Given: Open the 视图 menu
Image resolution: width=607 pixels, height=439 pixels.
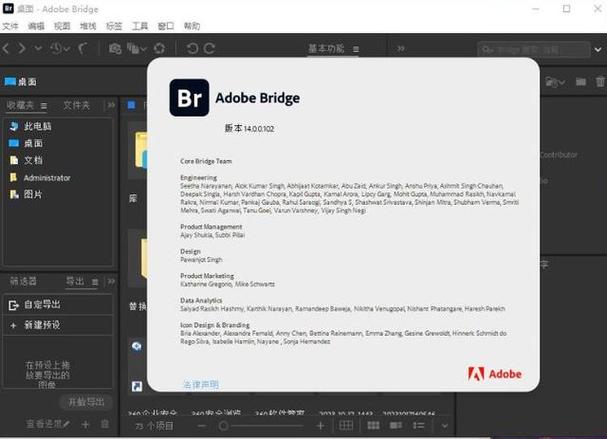Looking at the screenshot, I should pyautogui.click(x=62, y=26).
